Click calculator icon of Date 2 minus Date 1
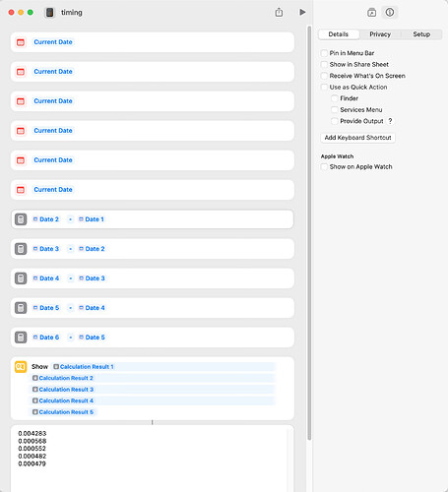448x492 pixels. [x=21, y=219]
